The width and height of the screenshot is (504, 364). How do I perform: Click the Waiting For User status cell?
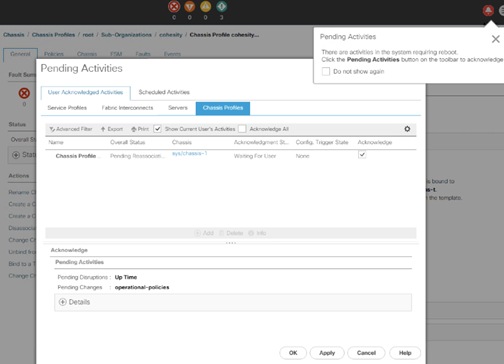255,156
